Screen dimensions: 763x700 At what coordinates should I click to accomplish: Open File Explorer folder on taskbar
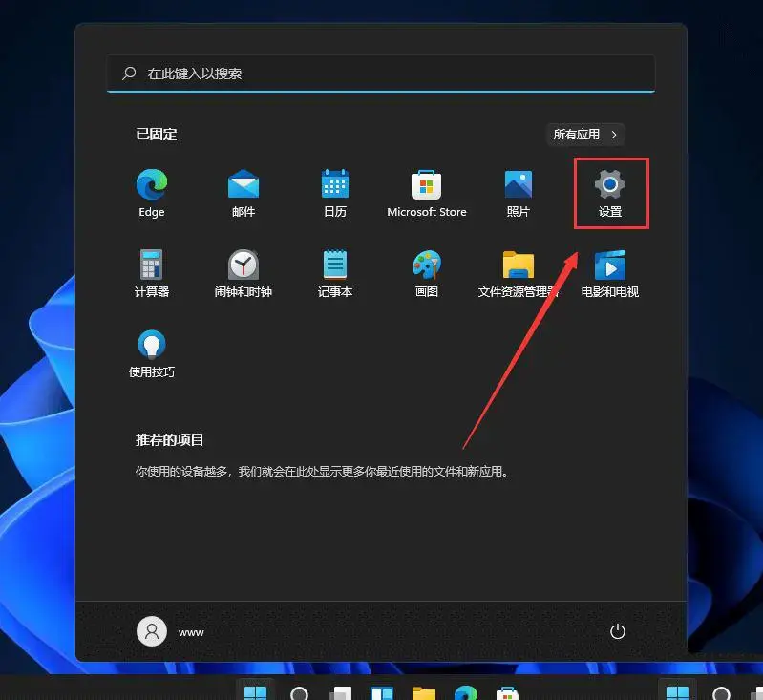[424, 693]
